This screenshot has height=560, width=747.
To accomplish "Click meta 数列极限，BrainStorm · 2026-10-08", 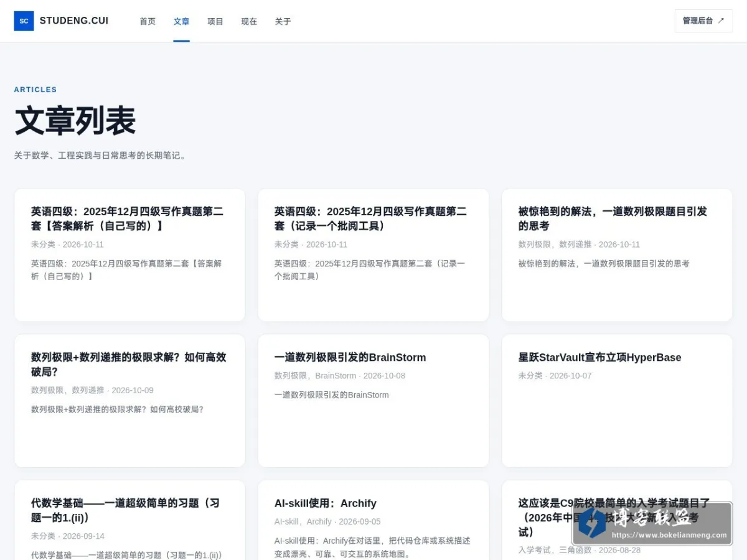I will pyautogui.click(x=340, y=376).
